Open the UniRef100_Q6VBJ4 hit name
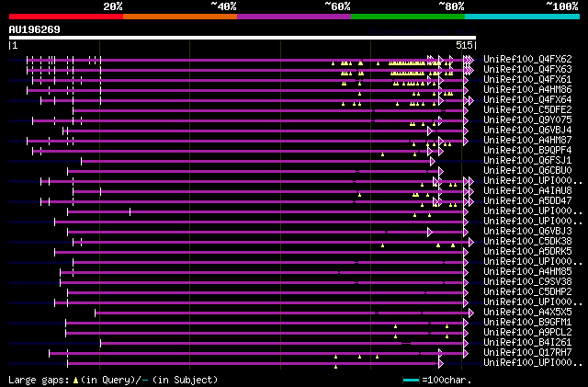This screenshot has height=387, width=588. pyautogui.click(x=527, y=131)
